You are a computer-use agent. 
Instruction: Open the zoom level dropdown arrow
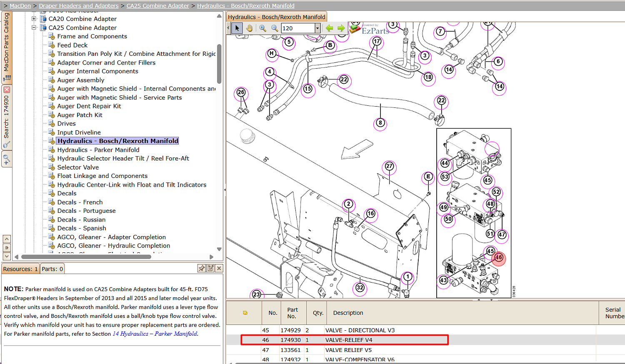point(317,28)
